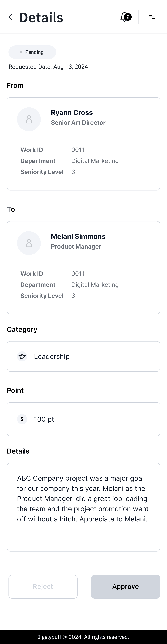
Task: Go back using the left chevron arrow
Action: (10, 17)
